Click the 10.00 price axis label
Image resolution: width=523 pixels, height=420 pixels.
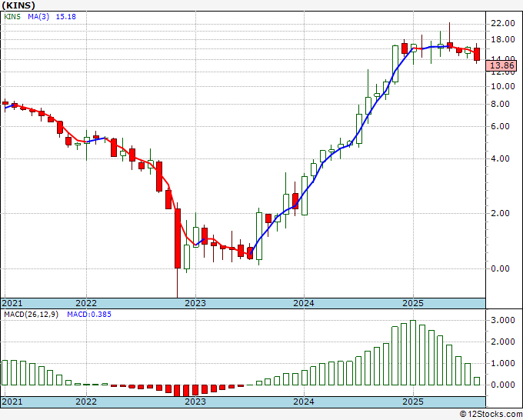pos(503,86)
